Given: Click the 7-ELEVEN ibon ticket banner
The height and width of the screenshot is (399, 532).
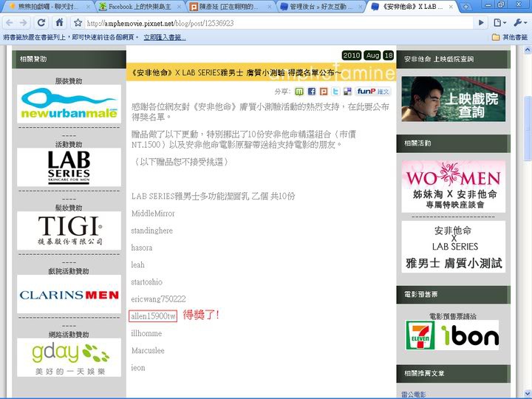Looking at the screenshot, I should (x=452, y=335).
